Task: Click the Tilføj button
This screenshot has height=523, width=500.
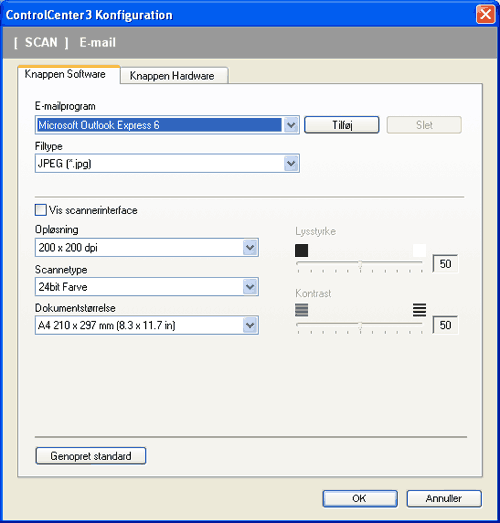Action: 342,125
